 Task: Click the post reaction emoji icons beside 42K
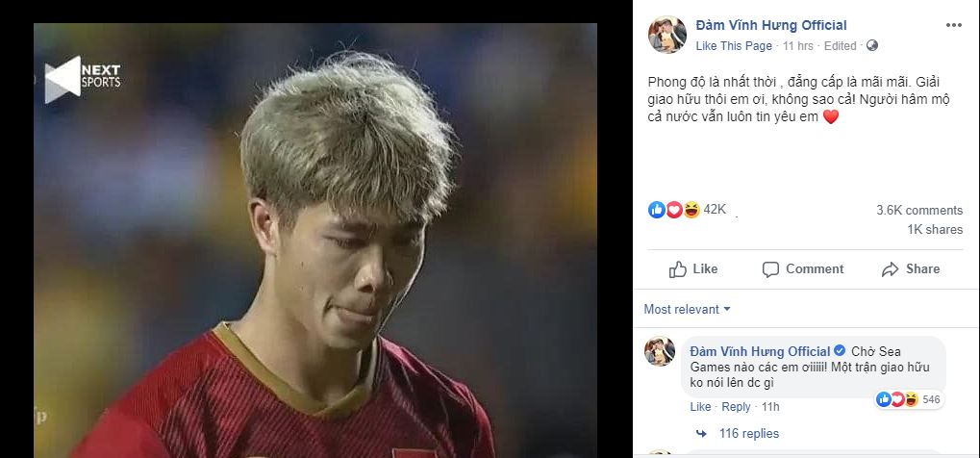[x=674, y=210]
